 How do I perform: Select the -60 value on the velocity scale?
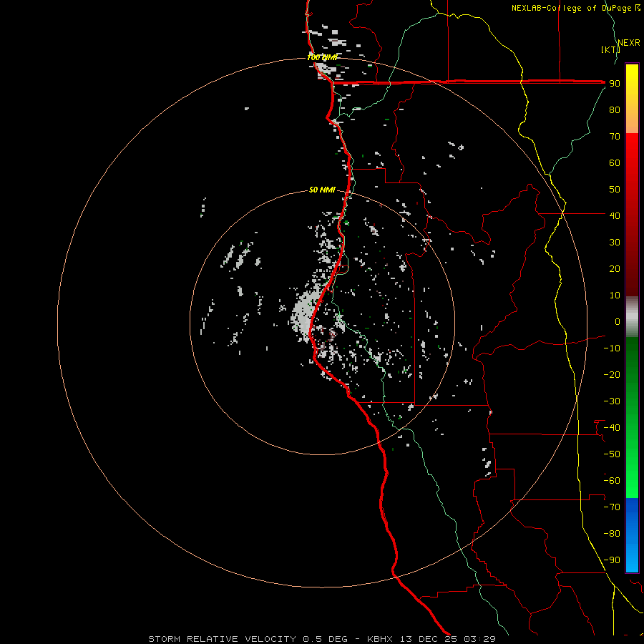point(612,481)
